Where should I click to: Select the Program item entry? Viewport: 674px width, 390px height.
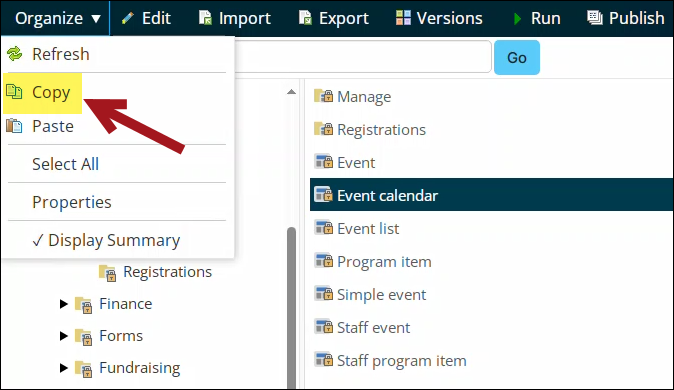coord(384,261)
